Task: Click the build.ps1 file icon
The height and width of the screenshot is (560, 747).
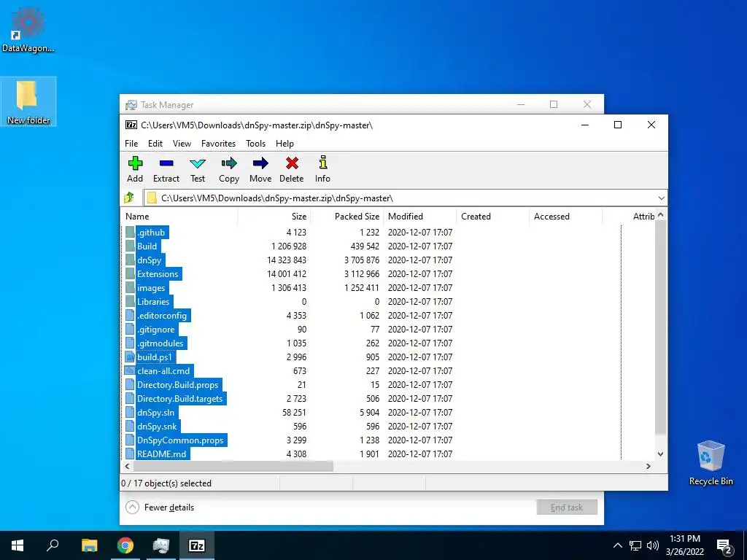Action: coord(131,357)
